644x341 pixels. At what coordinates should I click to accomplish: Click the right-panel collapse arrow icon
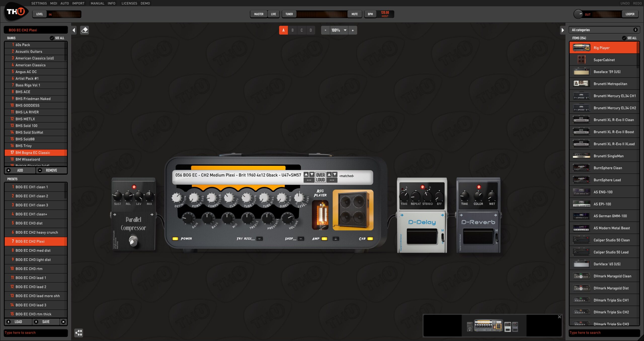563,30
